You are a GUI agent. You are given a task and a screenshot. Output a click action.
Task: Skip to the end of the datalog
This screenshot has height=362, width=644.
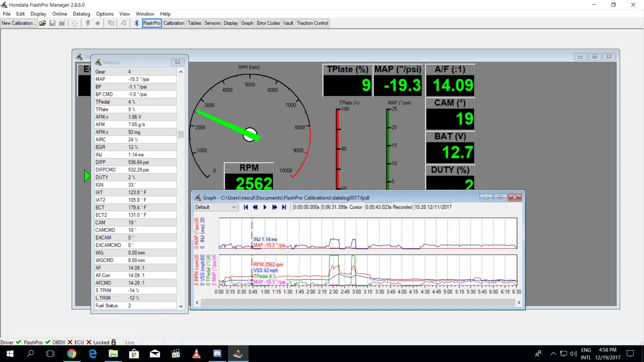(284, 207)
